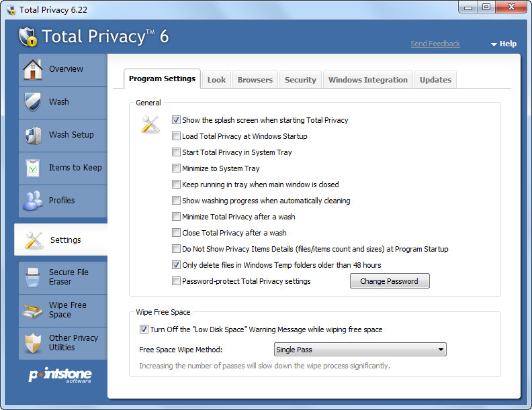Switch to the Browsers tab

coord(255,80)
